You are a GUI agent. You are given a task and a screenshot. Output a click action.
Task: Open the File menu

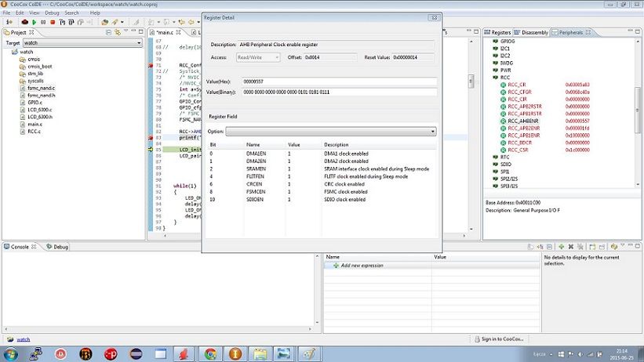click(x=6, y=13)
